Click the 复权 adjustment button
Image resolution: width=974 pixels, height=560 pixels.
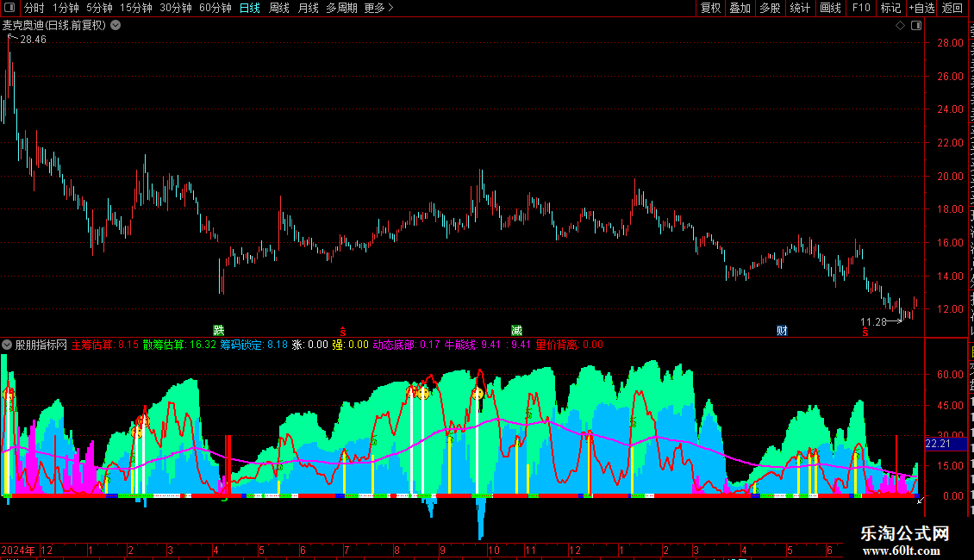[710, 8]
